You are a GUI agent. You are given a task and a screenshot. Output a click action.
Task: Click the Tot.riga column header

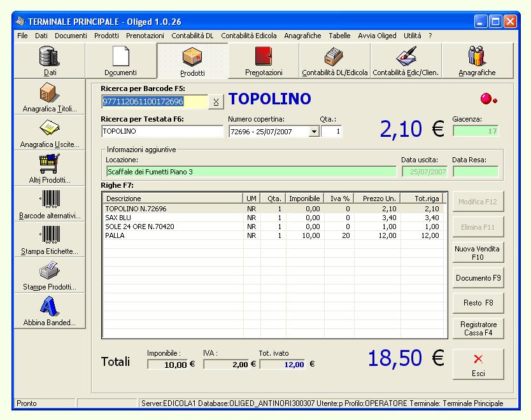pos(422,199)
